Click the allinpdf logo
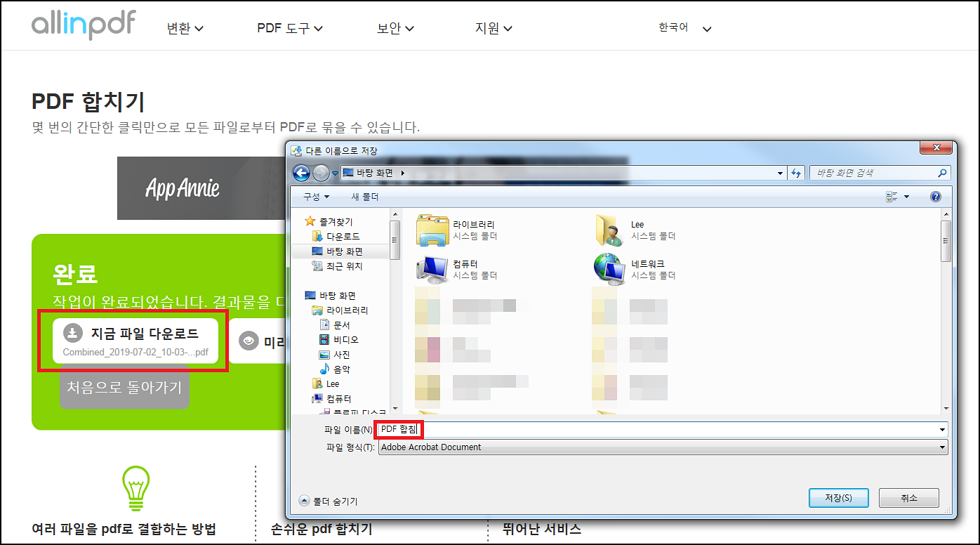980x545 pixels. (84, 25)
